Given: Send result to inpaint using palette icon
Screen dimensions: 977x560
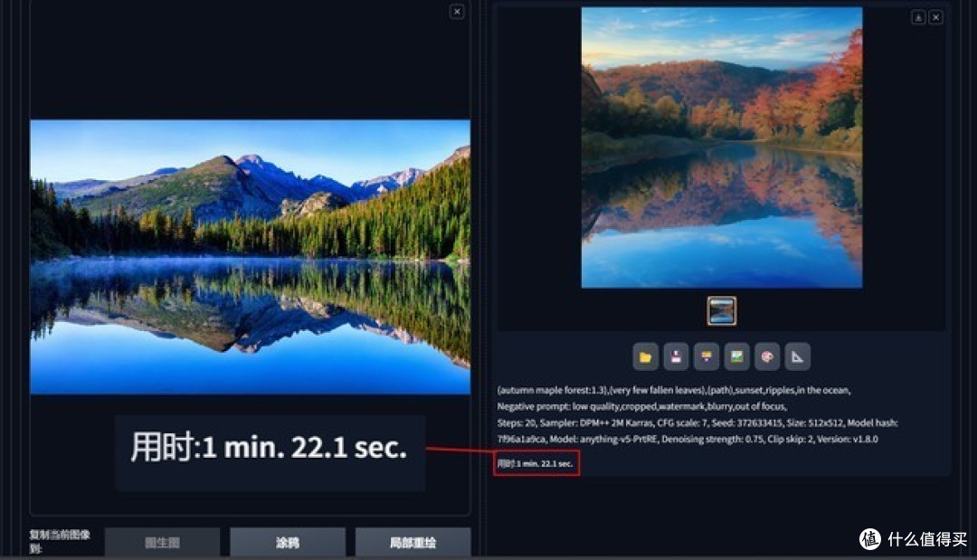Looking at the screenshot, I should click(767, 357).
